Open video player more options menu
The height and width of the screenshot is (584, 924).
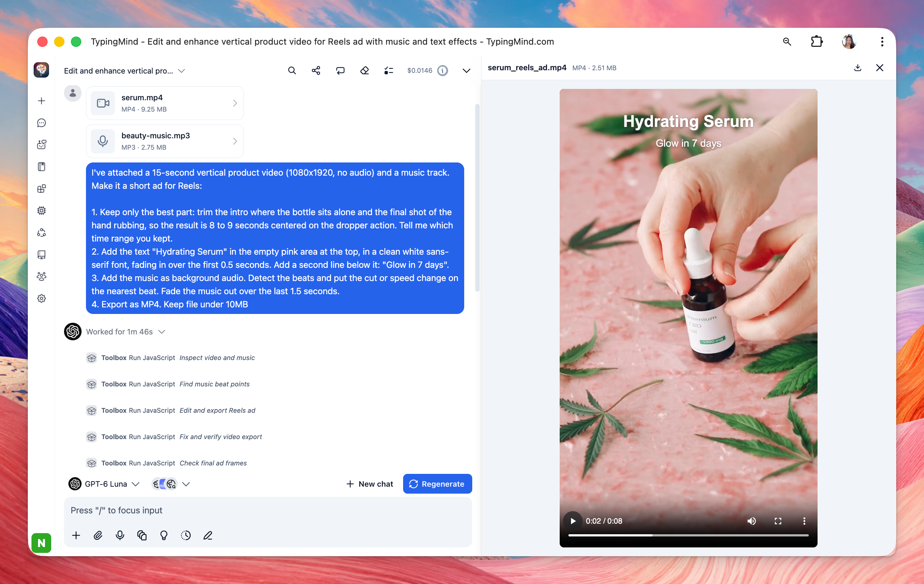[x=804, y=521]
